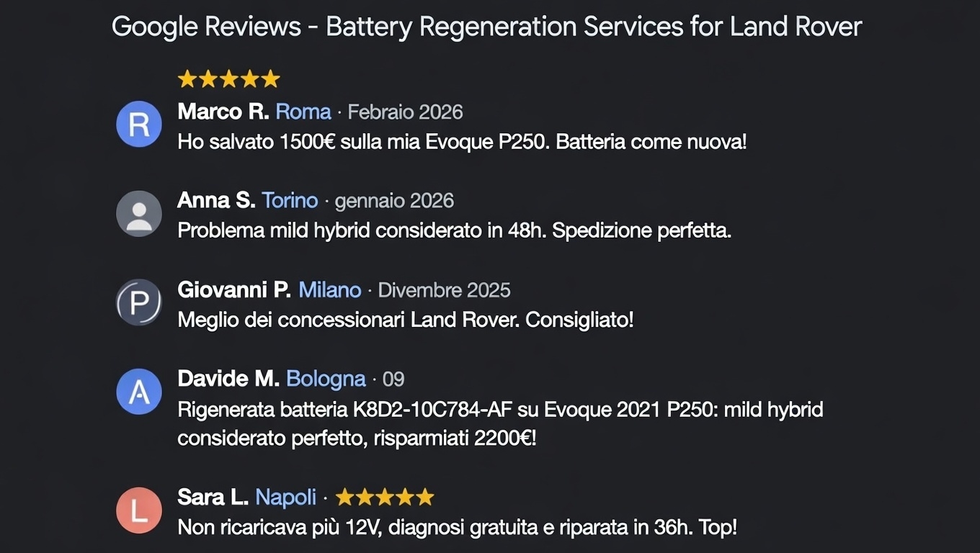Image resolution: width=980 pixels, height=553 pixels.
Task: Click reviewer name Sara L.
Action: [x=213, y=497]
